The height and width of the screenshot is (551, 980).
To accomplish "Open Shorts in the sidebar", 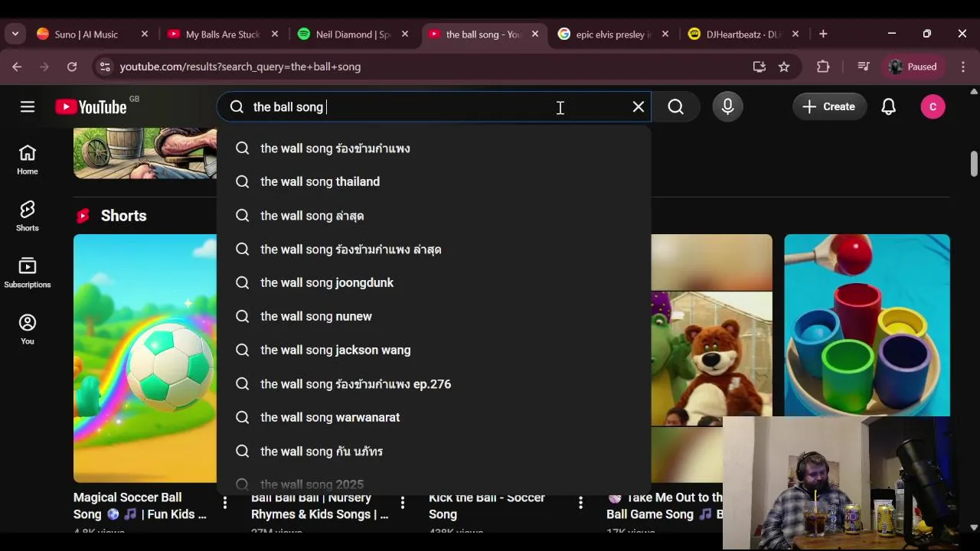I will click(28, 217).
